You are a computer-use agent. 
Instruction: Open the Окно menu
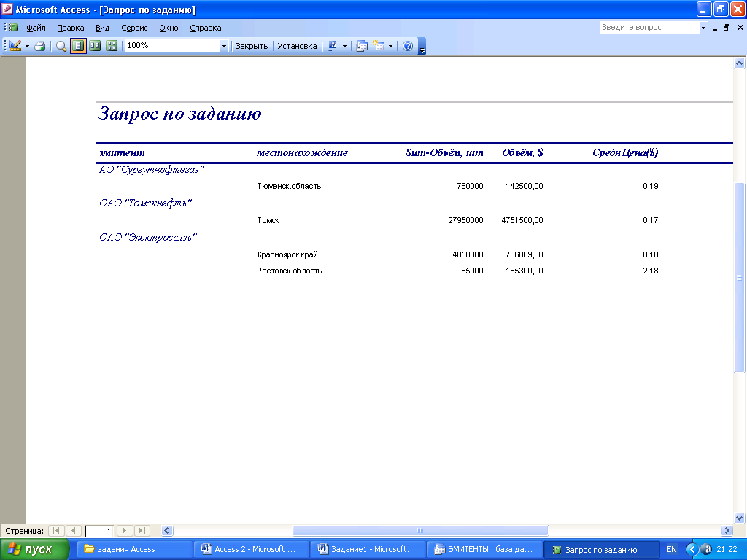point(169,28)
